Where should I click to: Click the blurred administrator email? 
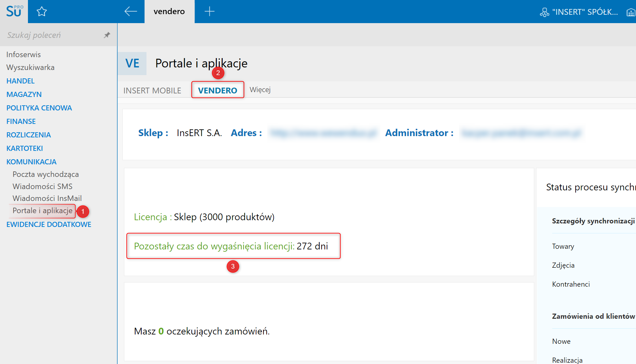[x=521, y=133]
